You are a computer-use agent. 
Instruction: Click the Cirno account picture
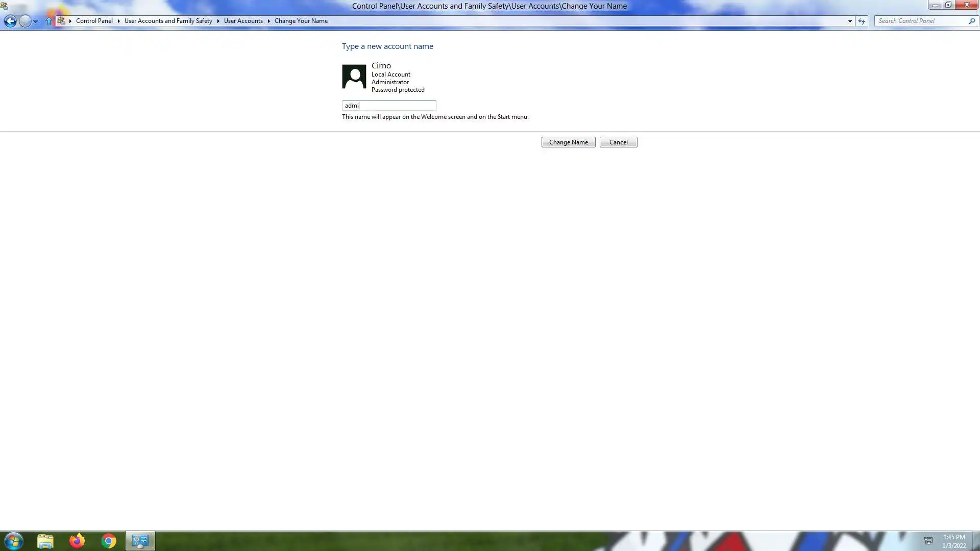(x=354, y=77)
